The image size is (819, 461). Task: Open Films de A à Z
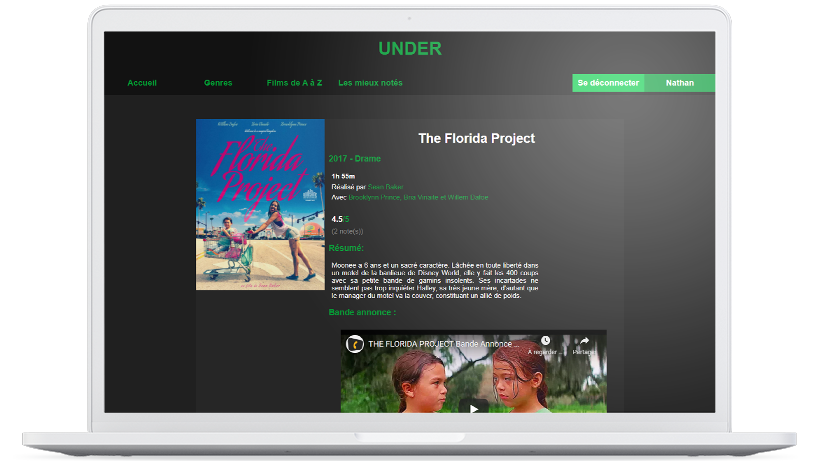294,83
